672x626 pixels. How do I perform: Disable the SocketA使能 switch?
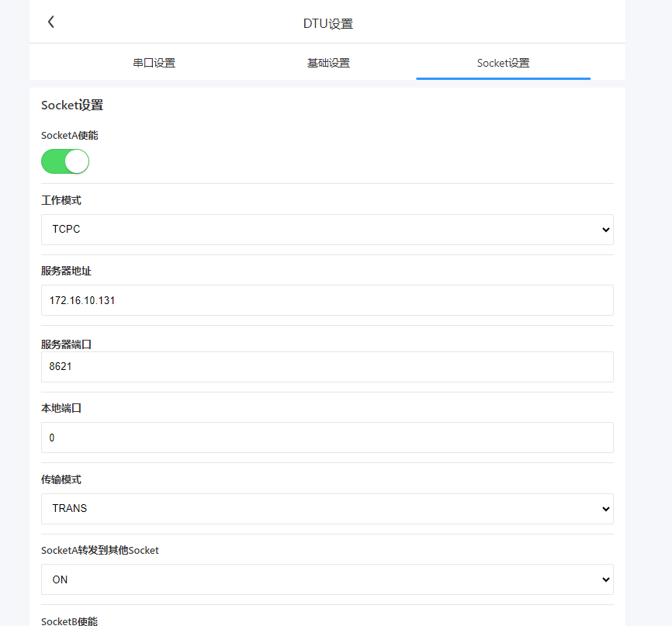click(x=65, y=161)
